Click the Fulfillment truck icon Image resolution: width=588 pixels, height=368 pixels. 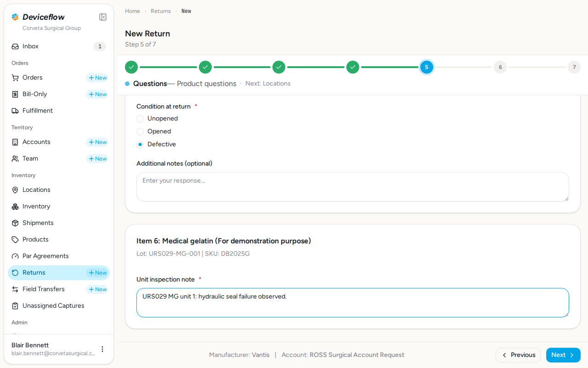coord(15,111)
